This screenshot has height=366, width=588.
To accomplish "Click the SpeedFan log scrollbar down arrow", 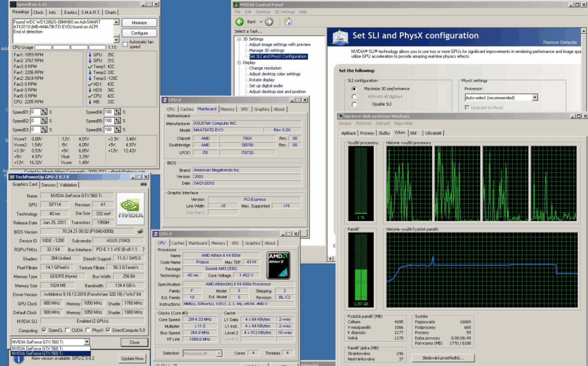I will 116,40.
